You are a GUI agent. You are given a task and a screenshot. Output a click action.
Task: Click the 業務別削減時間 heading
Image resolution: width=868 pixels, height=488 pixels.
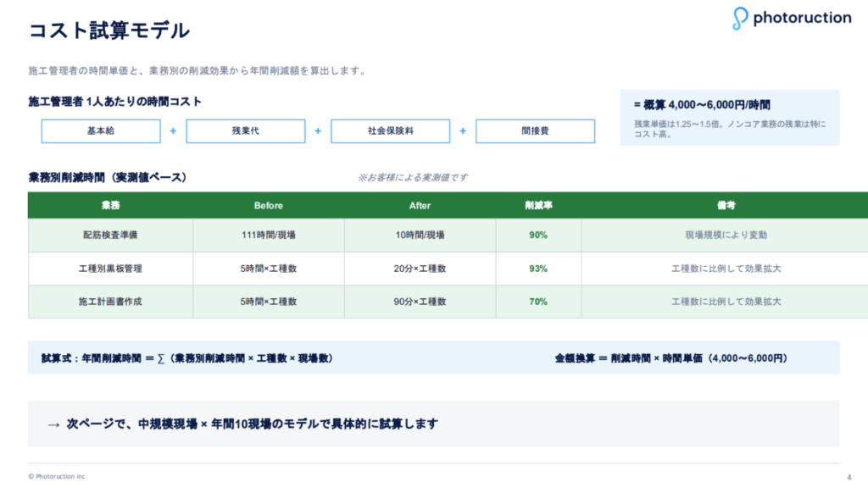(x=107, y=178)
